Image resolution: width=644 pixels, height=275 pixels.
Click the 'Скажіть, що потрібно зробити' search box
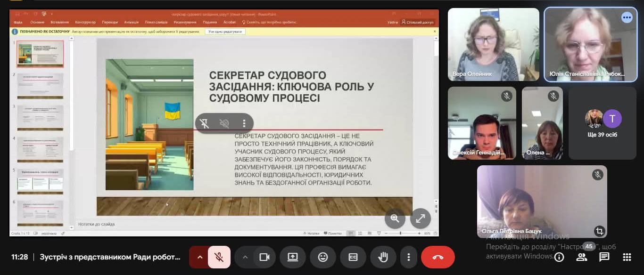coord(270,22)
